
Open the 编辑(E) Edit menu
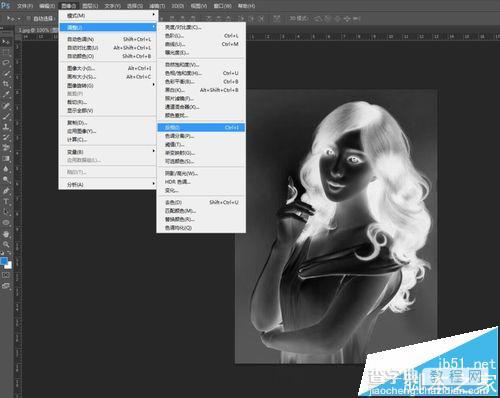(47, 6)
